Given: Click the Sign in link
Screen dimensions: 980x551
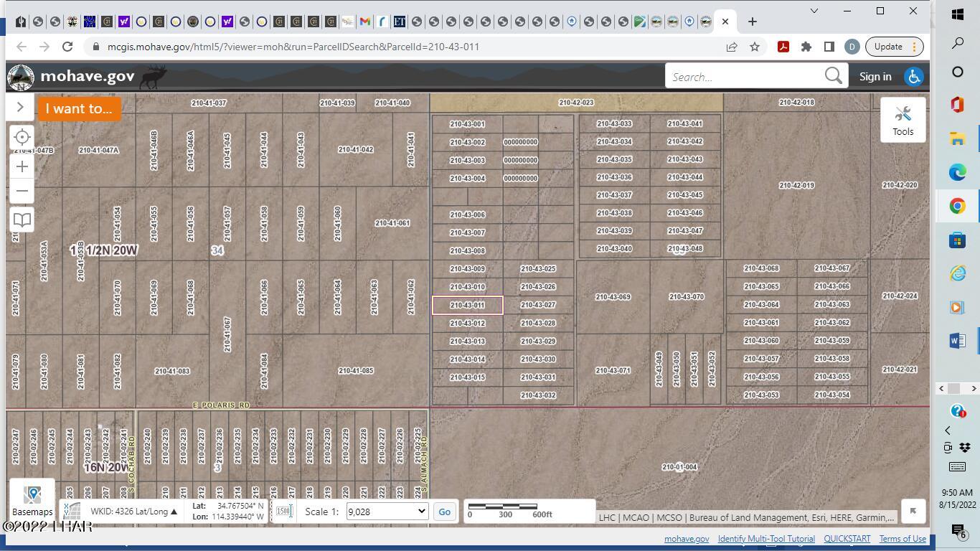Looking at the screenshot, I should 875,76.
